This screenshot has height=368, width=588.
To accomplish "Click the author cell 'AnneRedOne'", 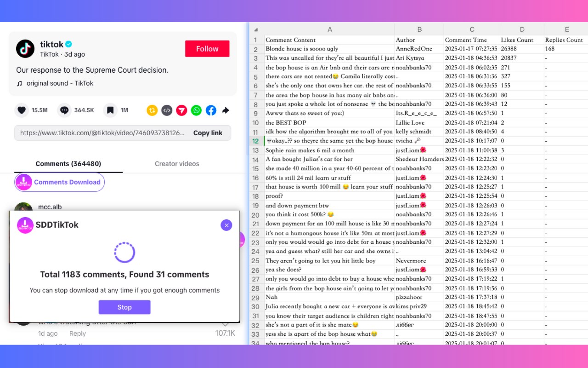I will 419,49.
